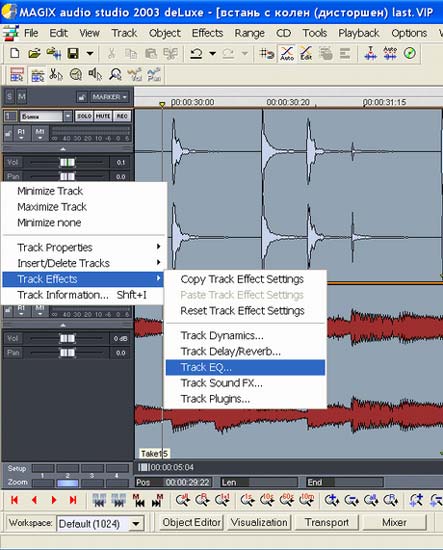Click the Cut scissors icon in toolbar
This screenshot has width=443, height=550.
click(111, 53)
